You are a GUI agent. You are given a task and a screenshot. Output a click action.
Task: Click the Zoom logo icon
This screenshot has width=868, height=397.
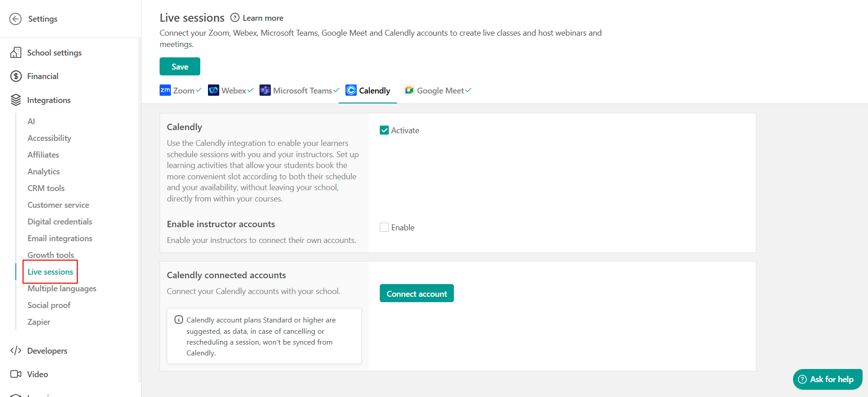(x=165, y=90)
